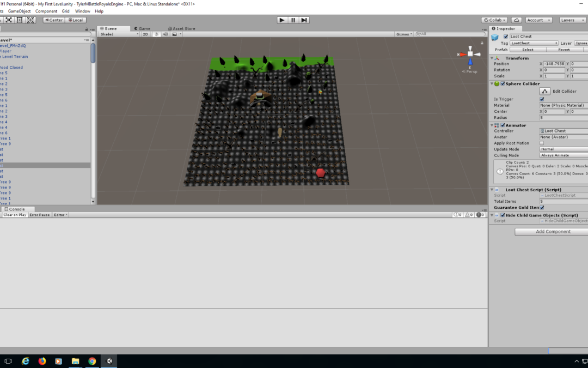Click the Step frame button
This screenshot has width=588, height=368.
click(x=304, y=20)
